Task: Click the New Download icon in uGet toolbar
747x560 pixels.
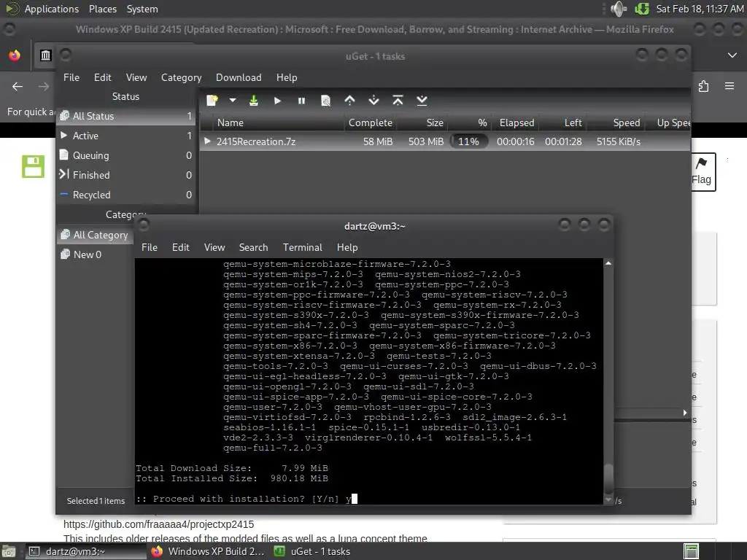Action: (x=212, y=101)
